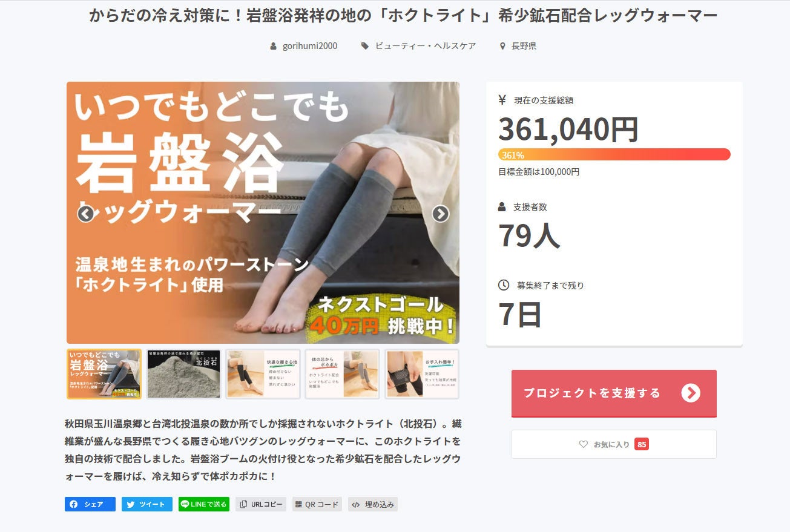Image resolution: width=790 pixels, height=532 pixels.
Task: Click the circled arrow on プロジェクトを支援する
Action: click(x=691, y=393)
